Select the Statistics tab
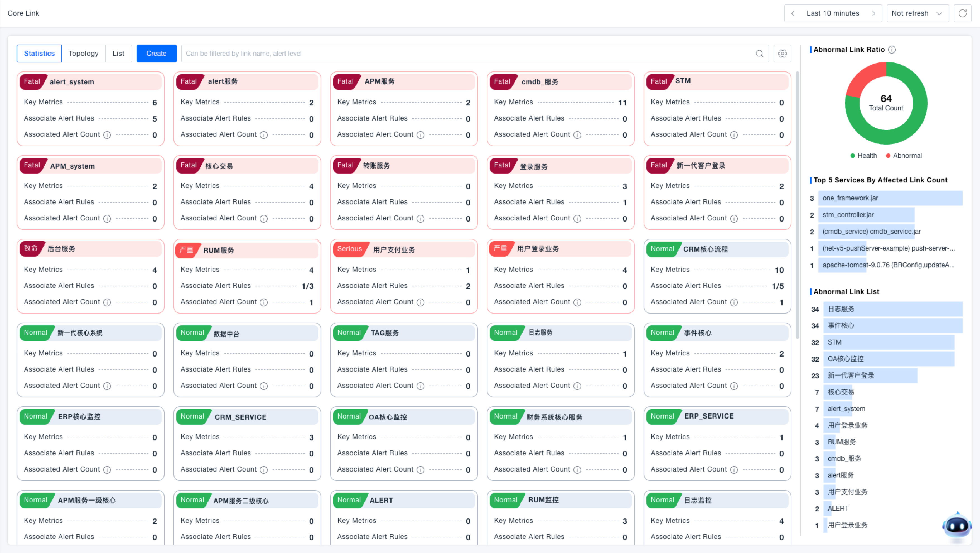The width and height of the screenshot is (980, 553). click(39, 53)
